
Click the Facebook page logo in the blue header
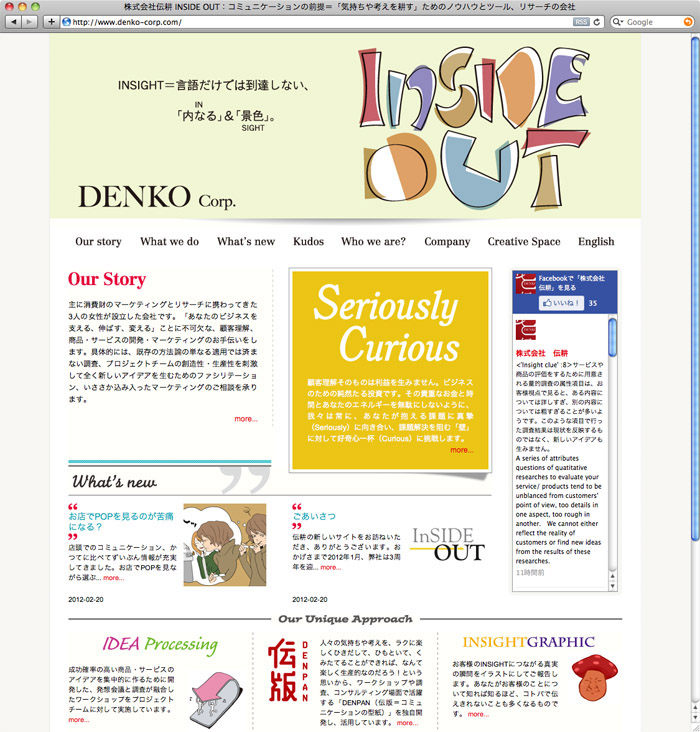coord(525,284)
